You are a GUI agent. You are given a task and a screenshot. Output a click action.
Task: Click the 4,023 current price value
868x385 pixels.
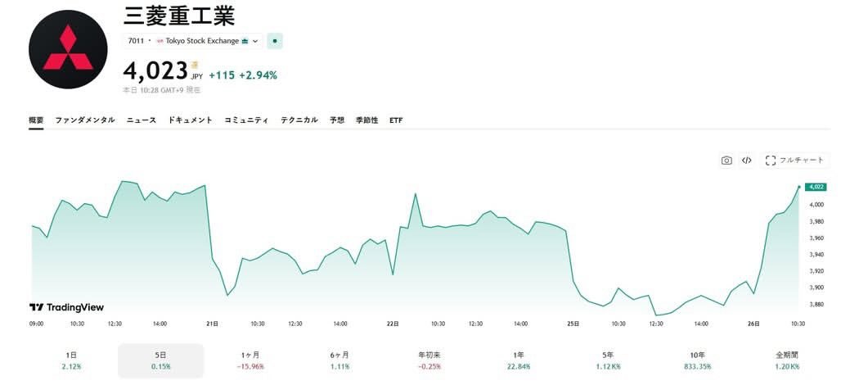[155, 71]
